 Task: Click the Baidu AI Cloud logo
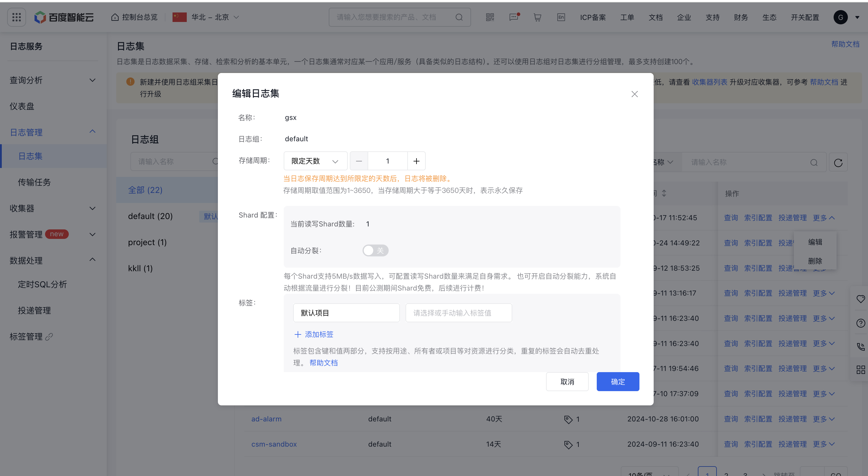pyautogui.click(x=64, y=17)
